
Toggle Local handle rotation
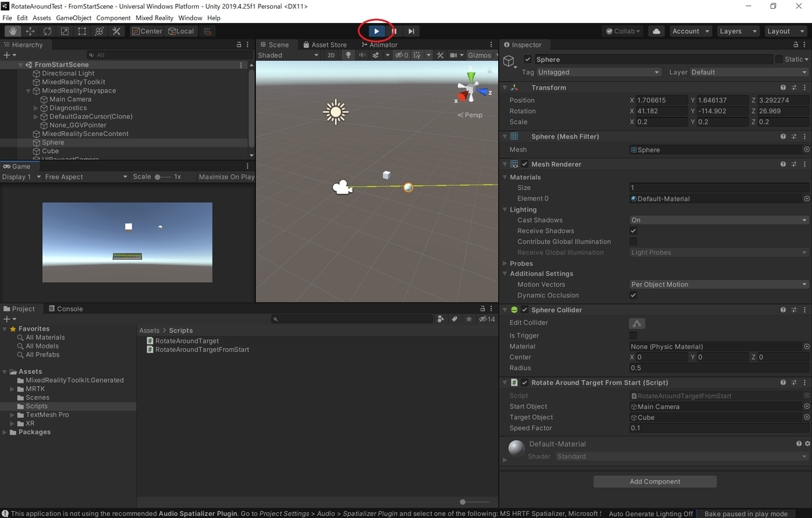181,31
